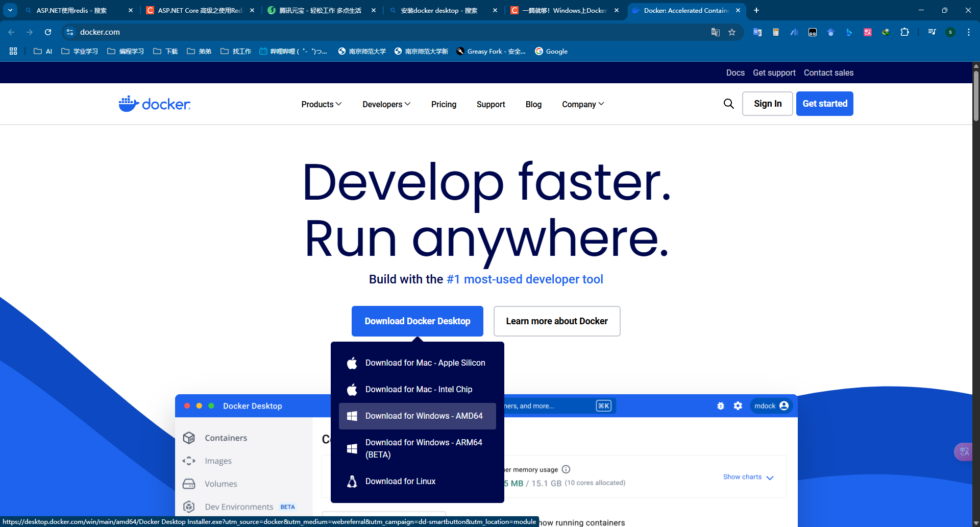980x527 pixels.
Task: Open the site search magnifier icon
Action: (728, 104)
